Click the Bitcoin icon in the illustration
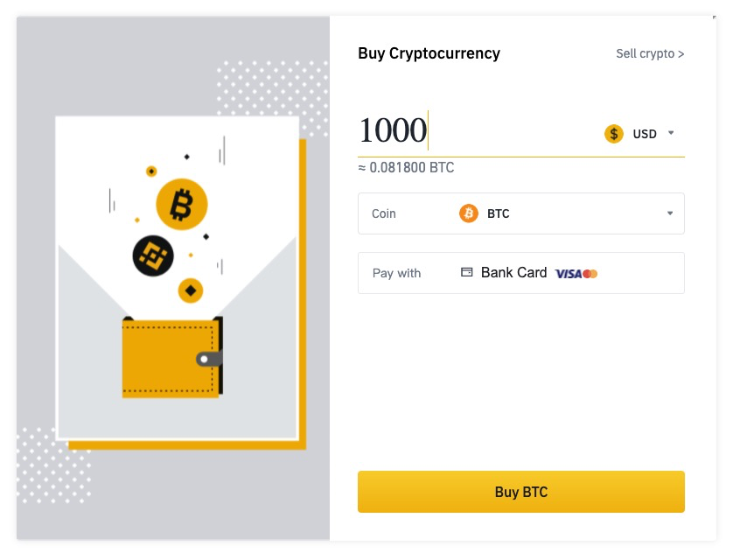 (182, 203)
